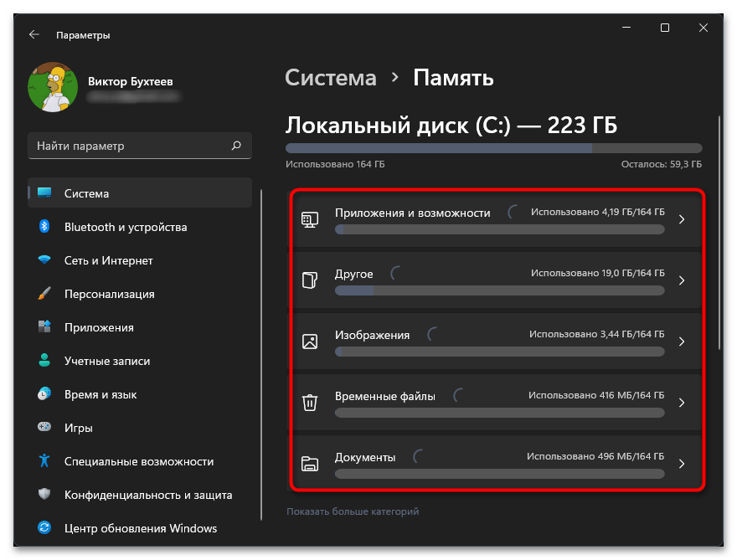Click Система in the breadcrumb
Image resolution: width=737 pixels, height=560 pixels.
pyautogui.click(x=331, y=78)
